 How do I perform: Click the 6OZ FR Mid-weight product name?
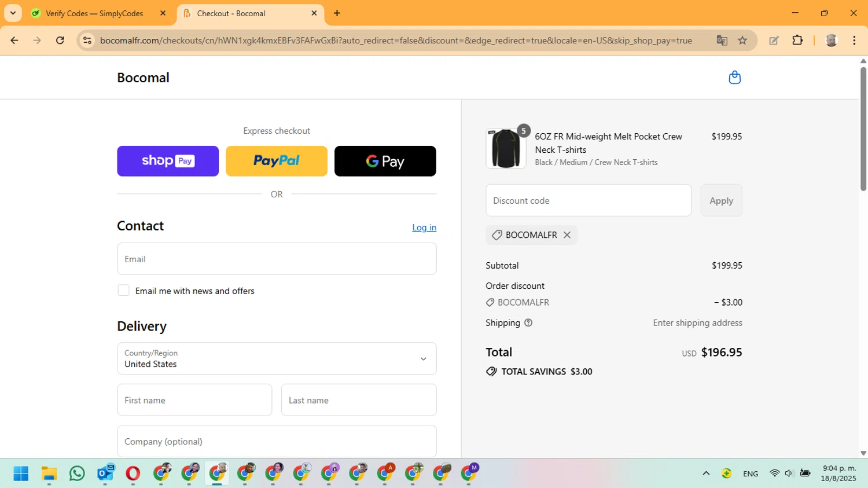(x=608, y=143)
